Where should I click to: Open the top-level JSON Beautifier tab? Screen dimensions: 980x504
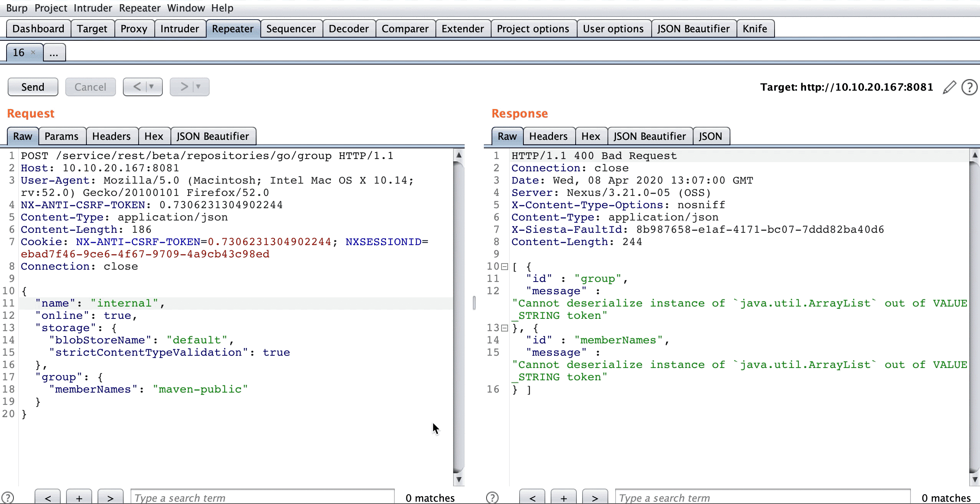(x=694, y=29)
